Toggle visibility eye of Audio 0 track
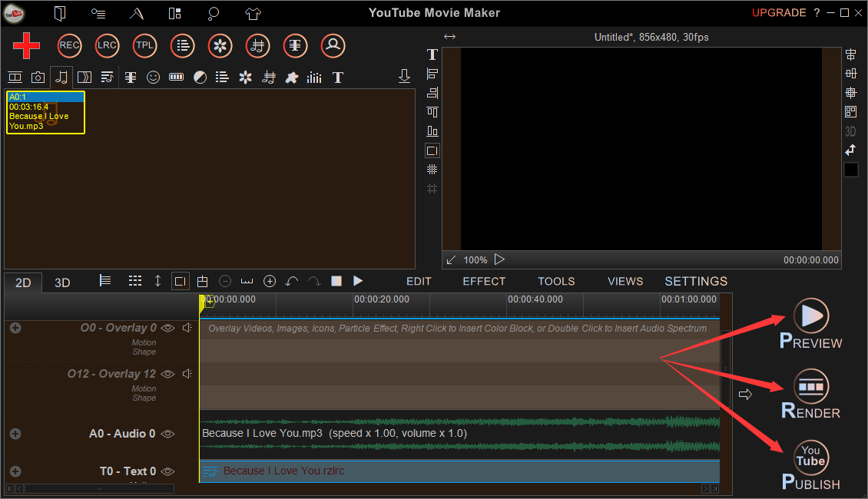 [167, 434]
